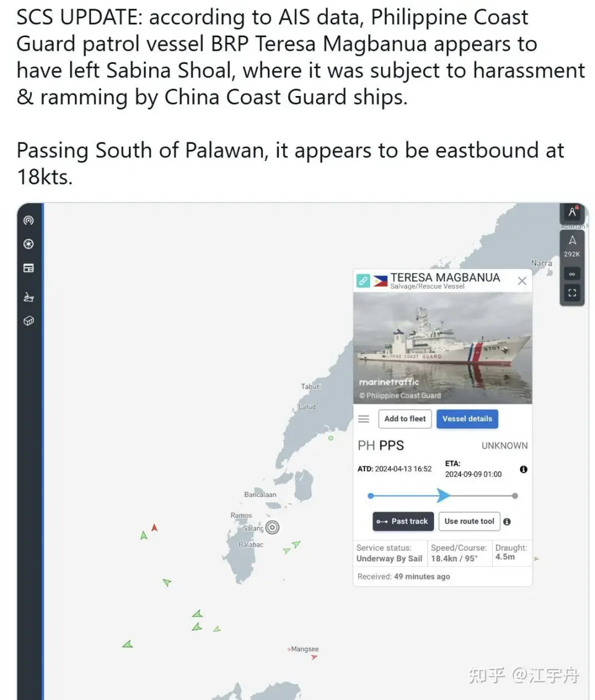Click Add to fleet button
595x700 pixels.
pyautogui.click(x=405, y=419)
